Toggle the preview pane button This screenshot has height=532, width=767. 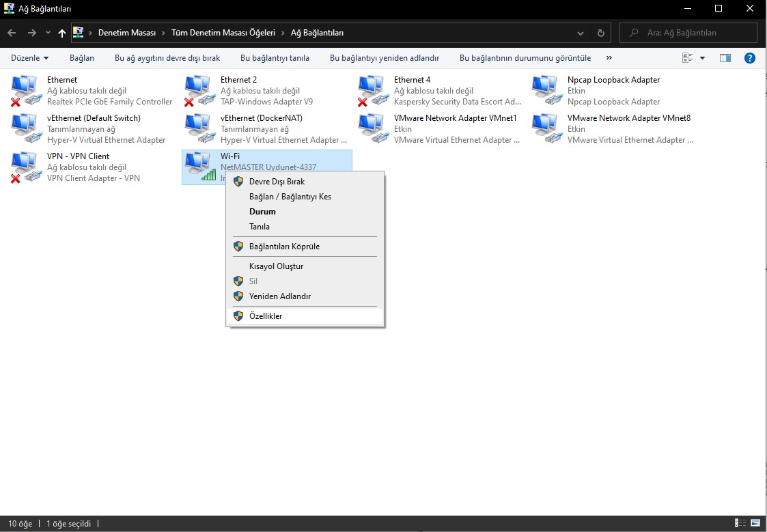725,58
